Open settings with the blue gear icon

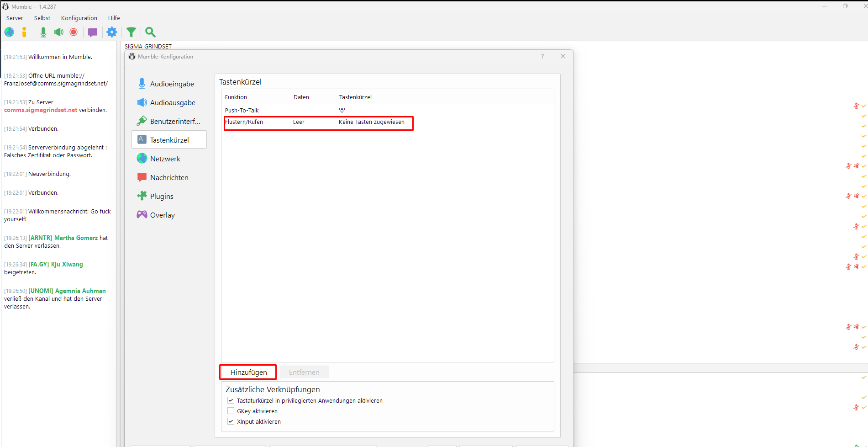pos(112,32)
